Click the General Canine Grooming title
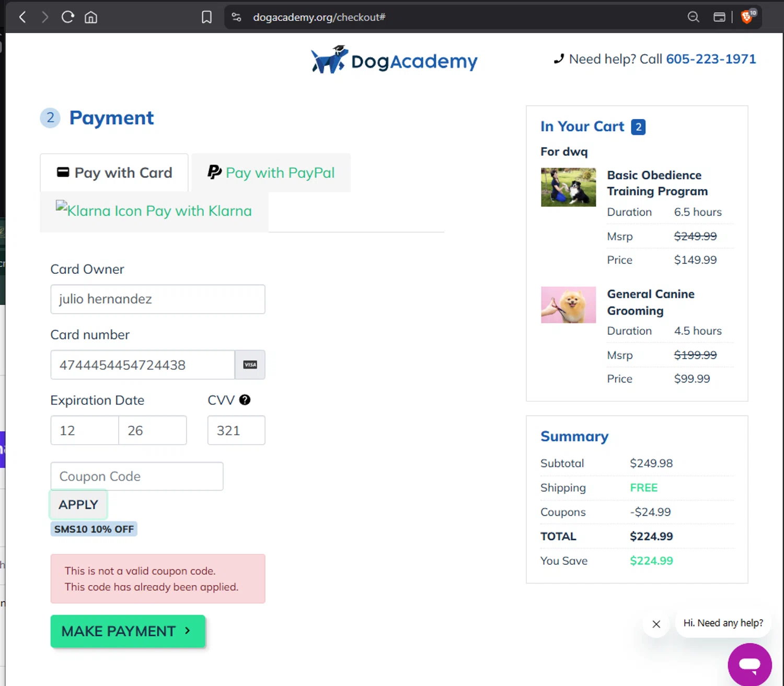784x686 pixels. [651, 303]
